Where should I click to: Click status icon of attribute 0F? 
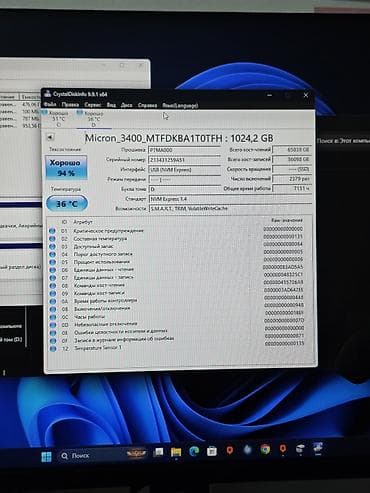[53, 341]
